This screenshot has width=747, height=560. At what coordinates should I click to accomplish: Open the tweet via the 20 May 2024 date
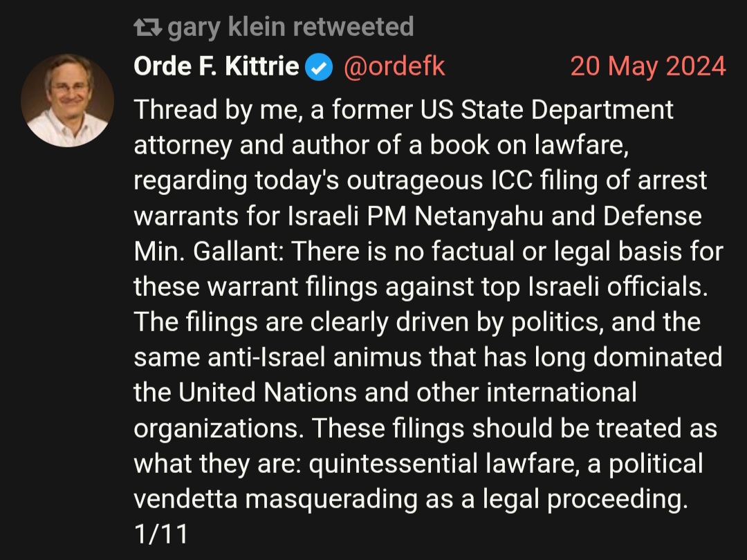(648, 66)
